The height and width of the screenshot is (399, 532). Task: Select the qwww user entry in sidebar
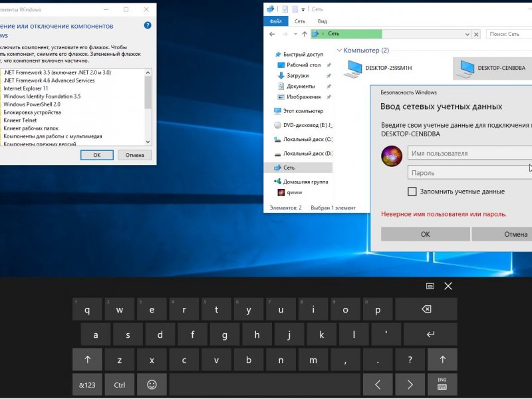pyautogui.click(x=290, y=192)
